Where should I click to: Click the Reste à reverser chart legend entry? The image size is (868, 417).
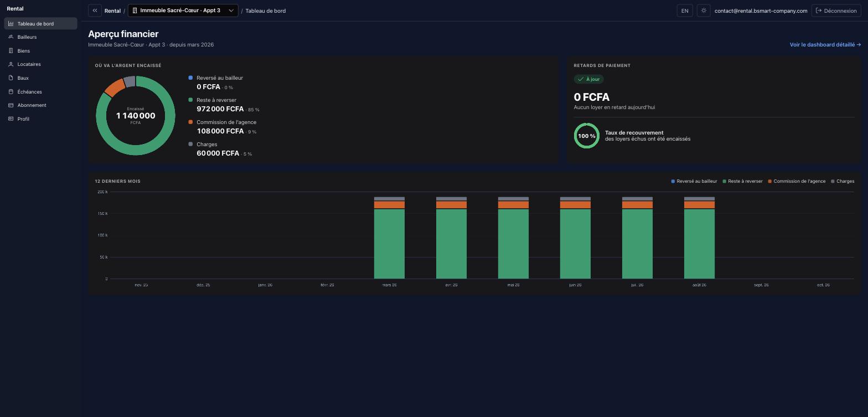coord(742,181)
